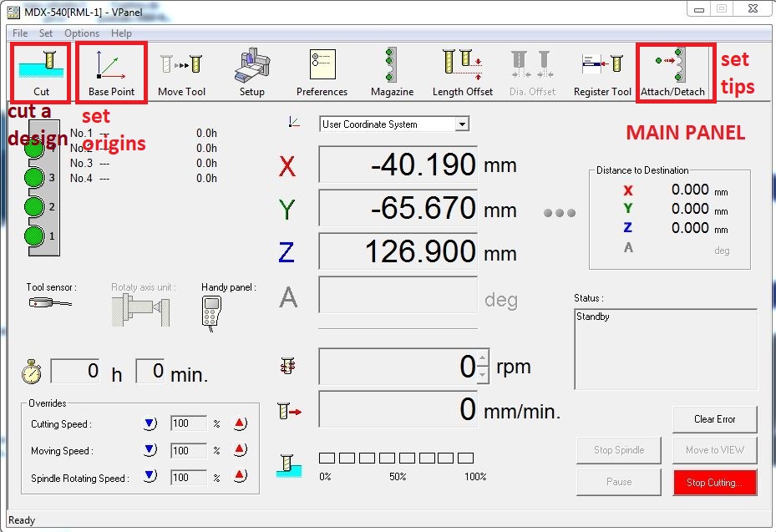Screen dimensions: 776x532
Task: Click the Stop Spindle button
Action: [x=619, y=450]
